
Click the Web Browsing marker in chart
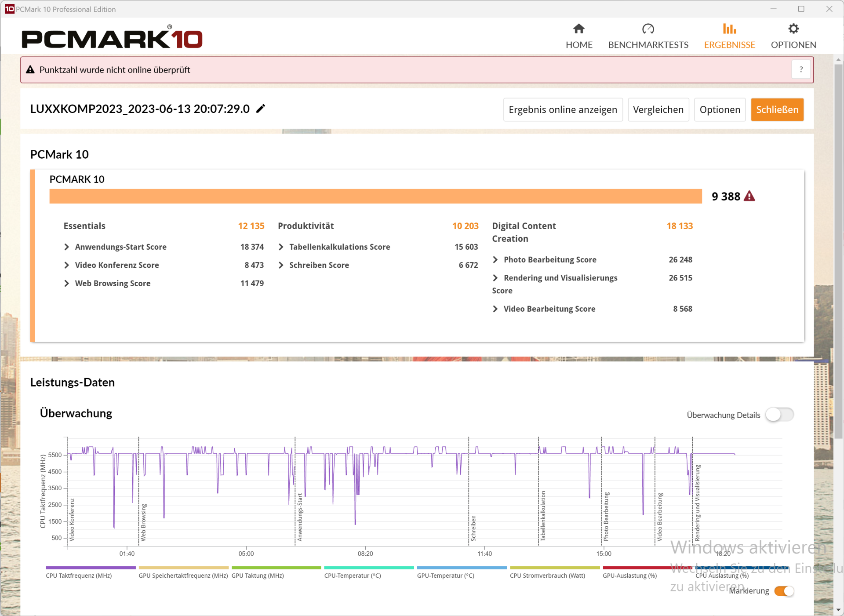pyautogui.click(x=143, y=522)
